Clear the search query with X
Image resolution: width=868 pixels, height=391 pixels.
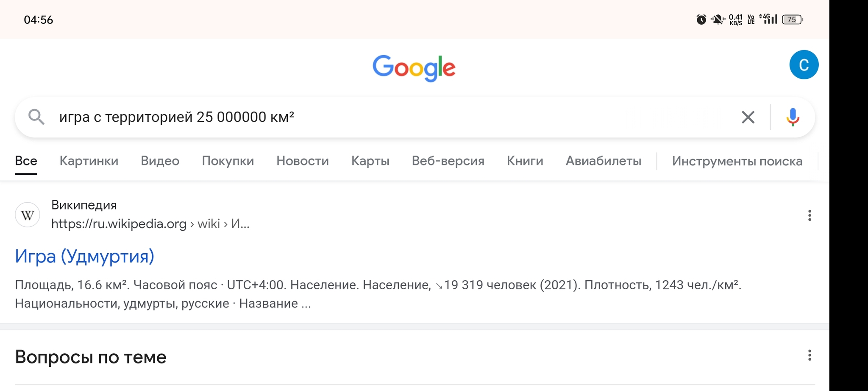[x=748, y=117]
